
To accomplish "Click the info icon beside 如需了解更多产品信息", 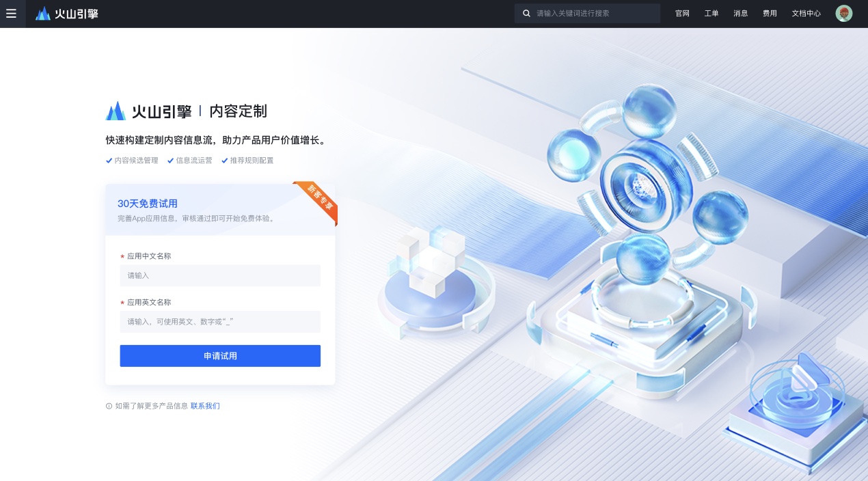I will 109,406.
